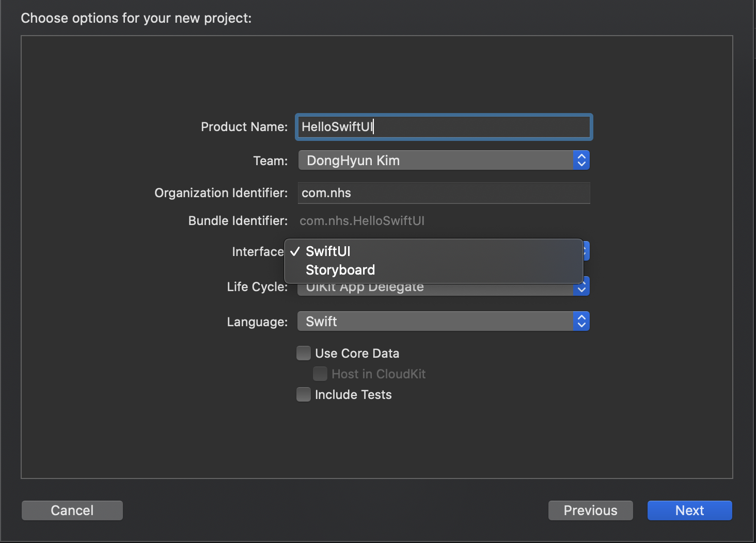Open the Language dropdown showing Swift
Screen dimensions: 756x543
444,321
